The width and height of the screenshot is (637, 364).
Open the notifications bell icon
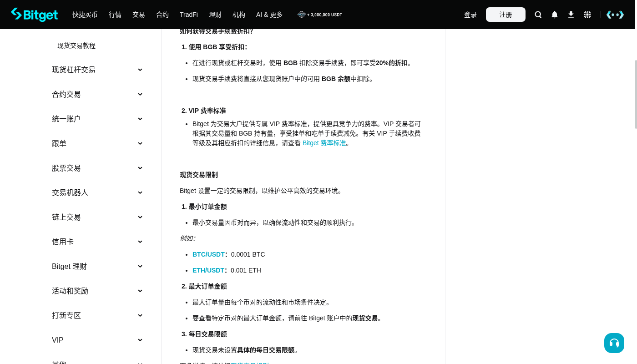pyautogui.click(x=555, y=15)
